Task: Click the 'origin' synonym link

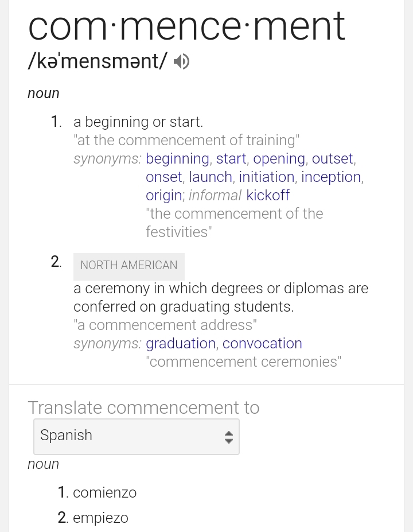Action: [x=163, y=195]
